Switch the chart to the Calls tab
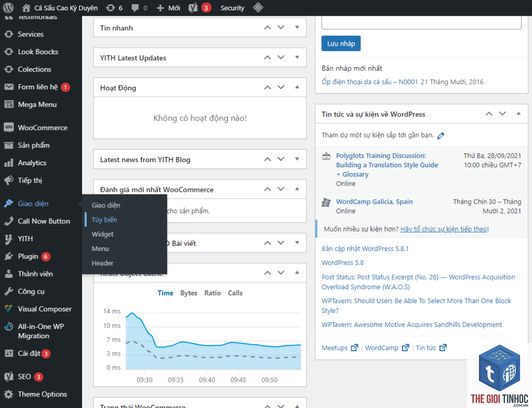The width and height of the screenshot is (532, 408). click(x=235, y=293)
